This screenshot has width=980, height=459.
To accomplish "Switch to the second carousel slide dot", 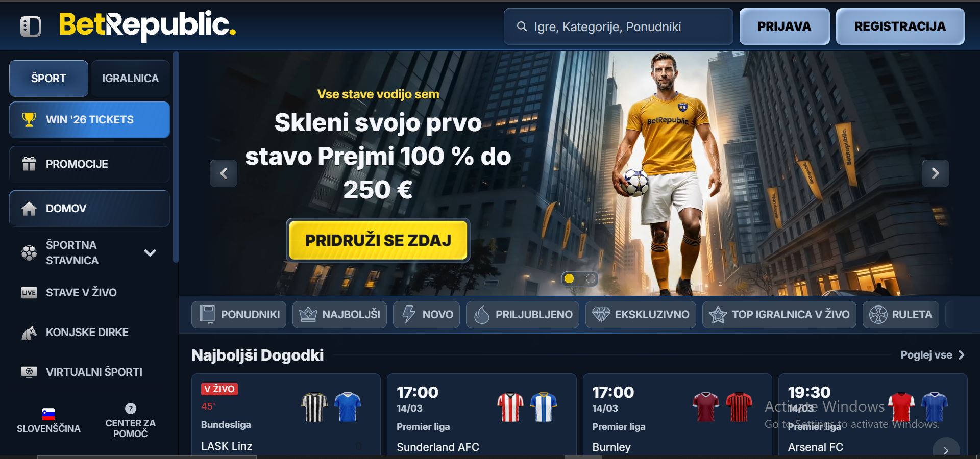I will click(x=591, y=278).
